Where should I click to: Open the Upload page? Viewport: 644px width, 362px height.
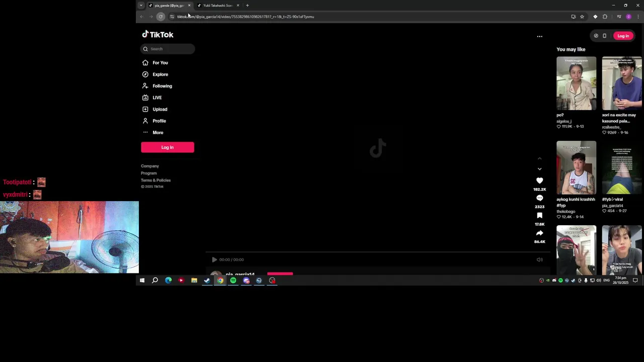[x=159, y=109]
